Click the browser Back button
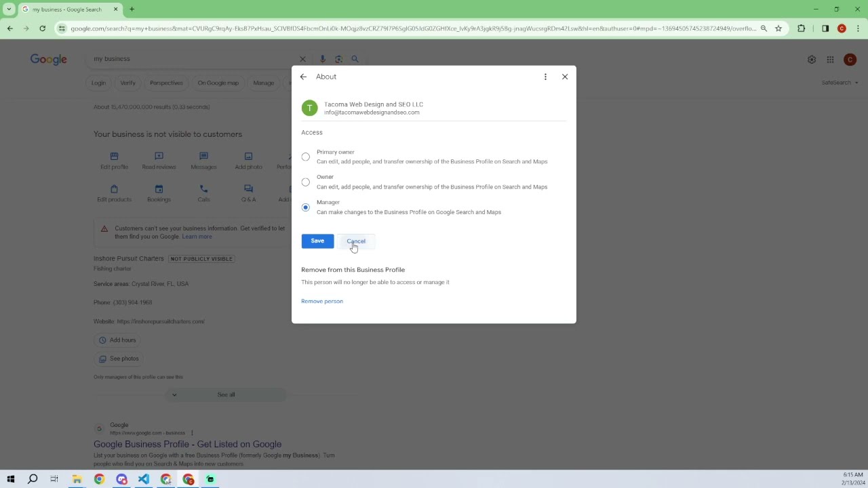868x488 pixels. click(9, 28)
